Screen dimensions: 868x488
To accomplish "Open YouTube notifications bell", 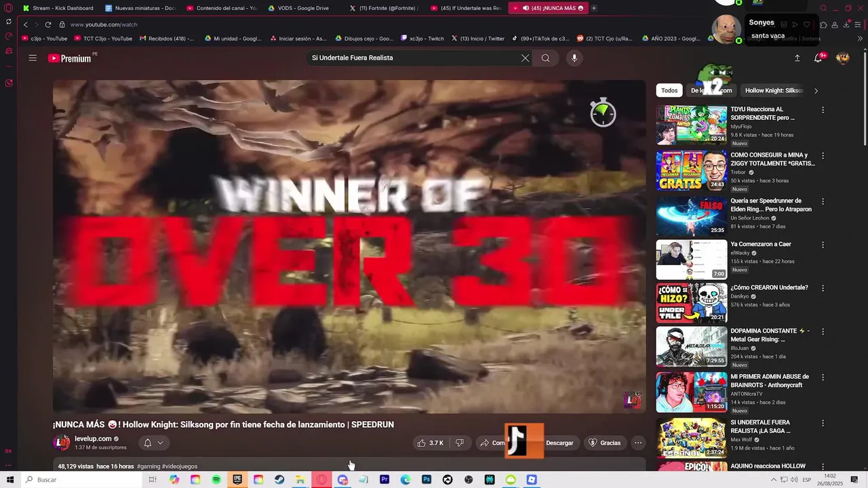I will pos(818,58).
